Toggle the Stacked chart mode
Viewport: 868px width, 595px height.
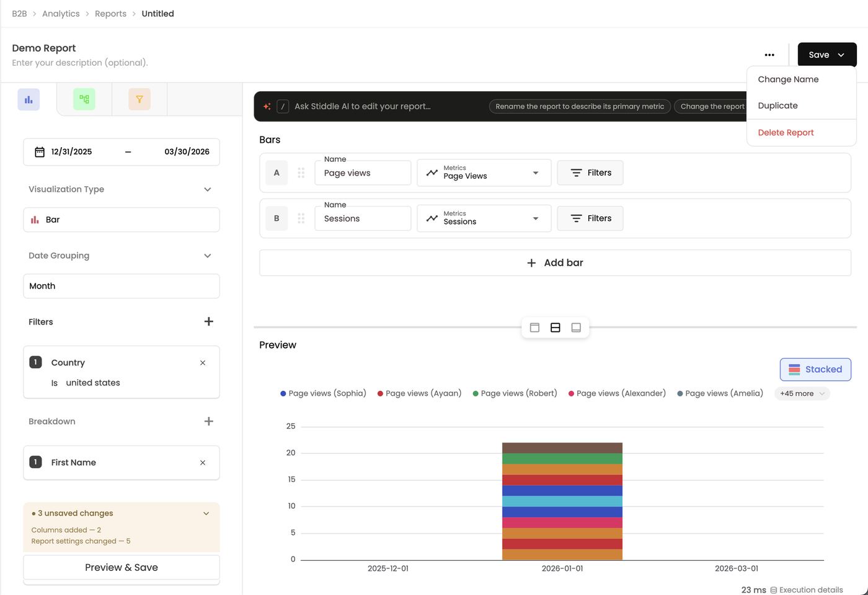click(815, 370)
